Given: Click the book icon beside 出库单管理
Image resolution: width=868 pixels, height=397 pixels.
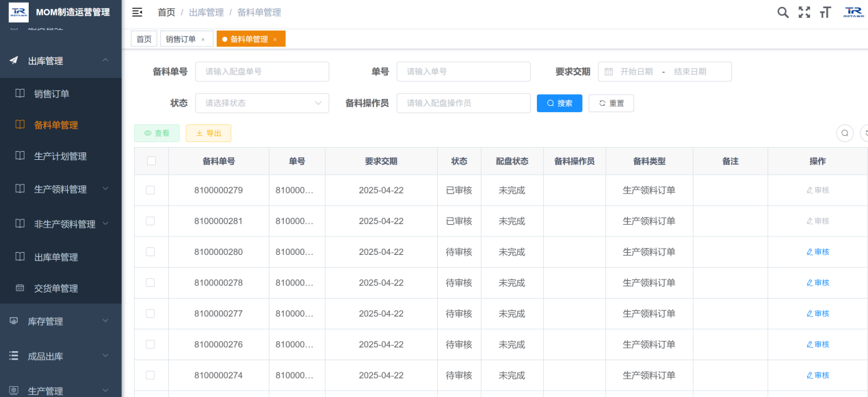Looking at the screenshot, I should point(20,257).
